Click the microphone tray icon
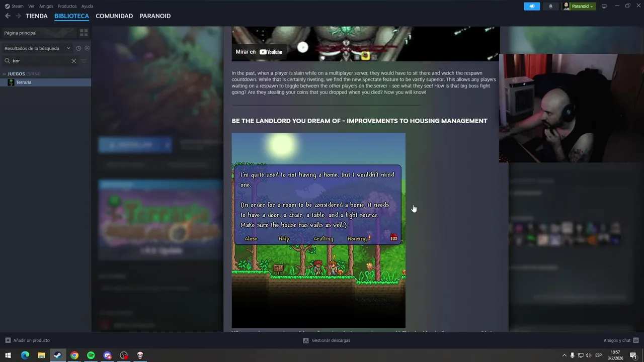Image resolution: width=644 pixels, height=362 pixels. [572, 355]
